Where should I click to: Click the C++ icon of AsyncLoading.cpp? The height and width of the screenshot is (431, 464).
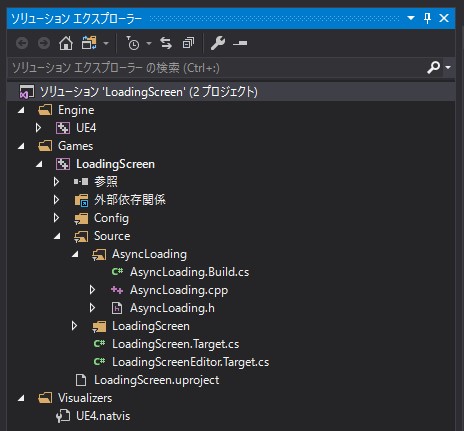click(117, 290)
